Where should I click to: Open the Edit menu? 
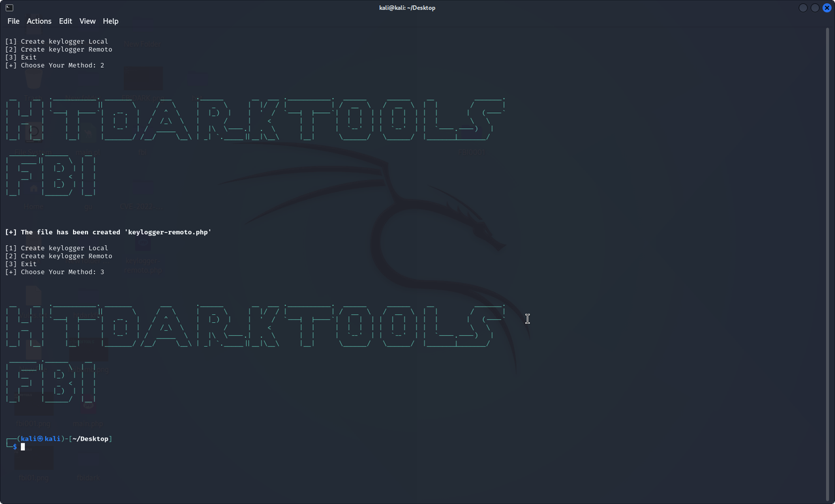pyautogui.click(x=65, y=21)
